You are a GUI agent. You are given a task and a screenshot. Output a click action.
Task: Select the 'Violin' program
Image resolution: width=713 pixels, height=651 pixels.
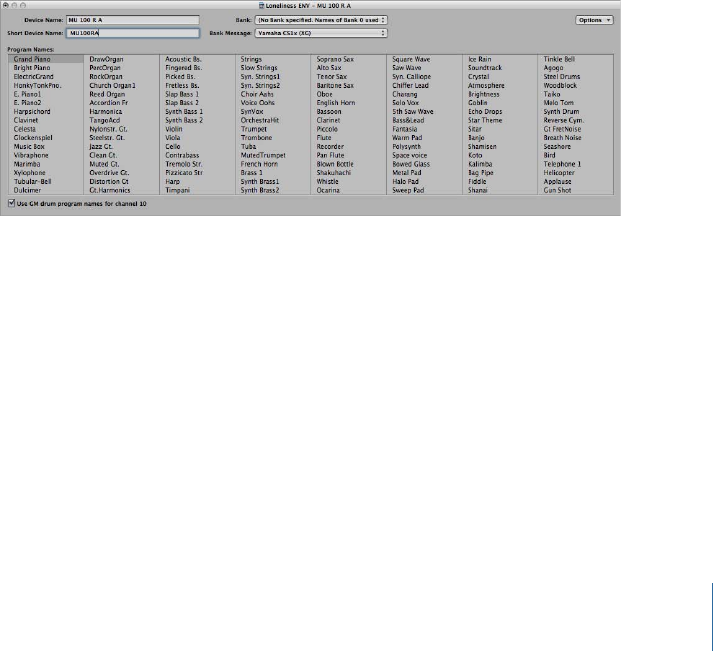pos(173,129)
